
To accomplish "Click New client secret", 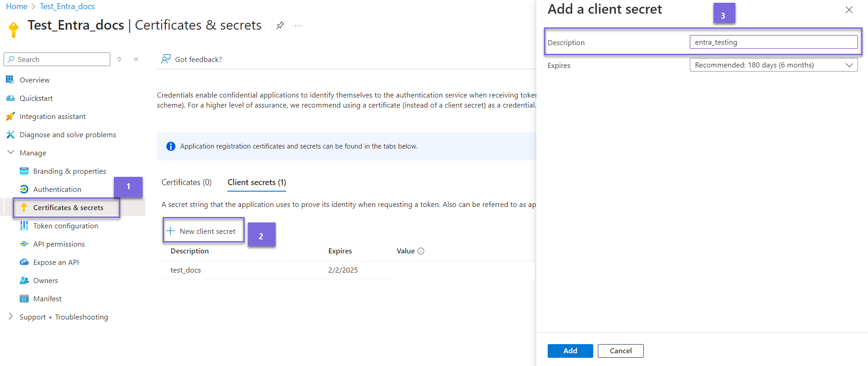I will point(203,231).
